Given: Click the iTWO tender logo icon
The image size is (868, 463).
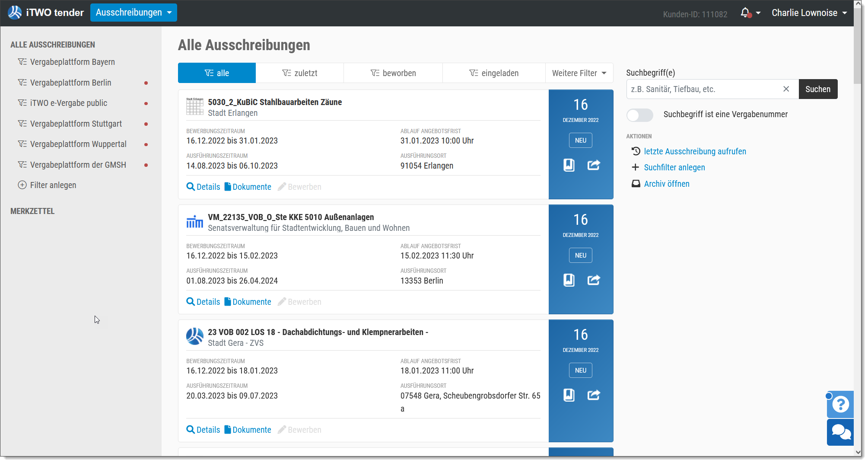Looking at the screenshot, I should click(15, 13).
